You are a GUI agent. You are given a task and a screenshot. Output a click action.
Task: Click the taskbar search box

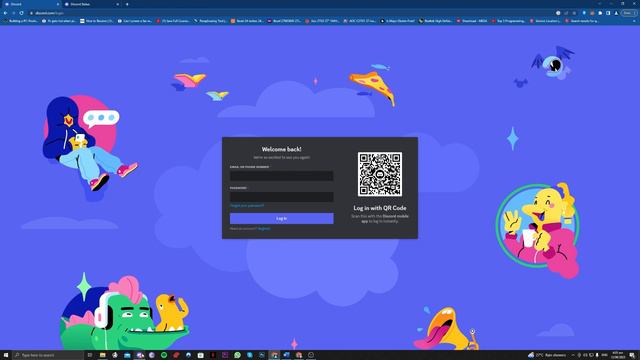pos(48,355)
